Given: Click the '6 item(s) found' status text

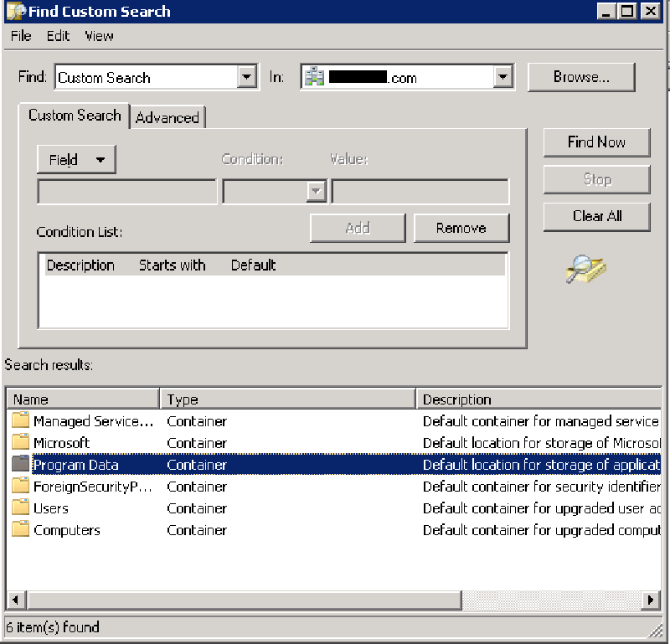Looking at the screenshot, I should coord(53,627).
